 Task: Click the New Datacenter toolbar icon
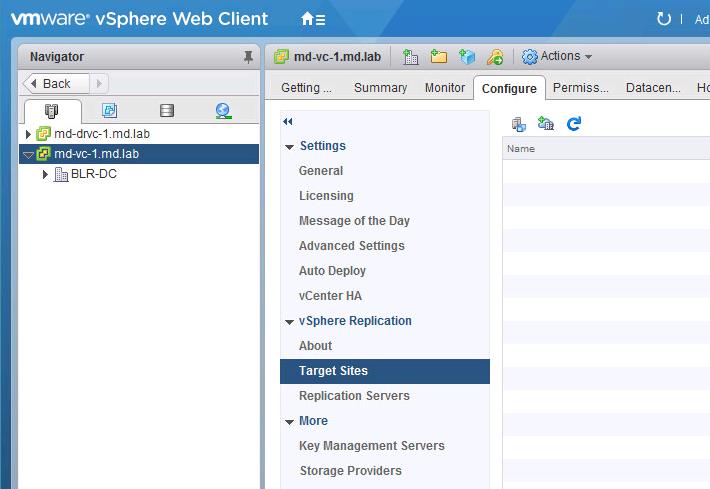(410, 57)
